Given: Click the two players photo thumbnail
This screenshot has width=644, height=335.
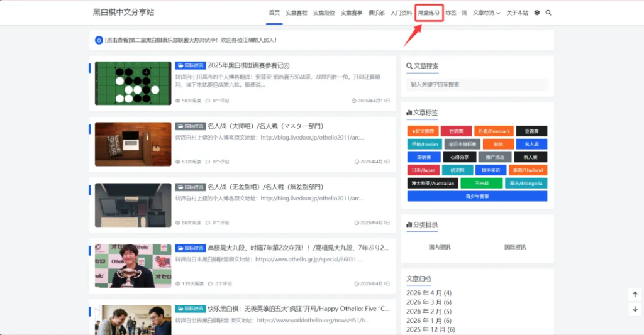Looking at the screenshot, I should (133, 320).
